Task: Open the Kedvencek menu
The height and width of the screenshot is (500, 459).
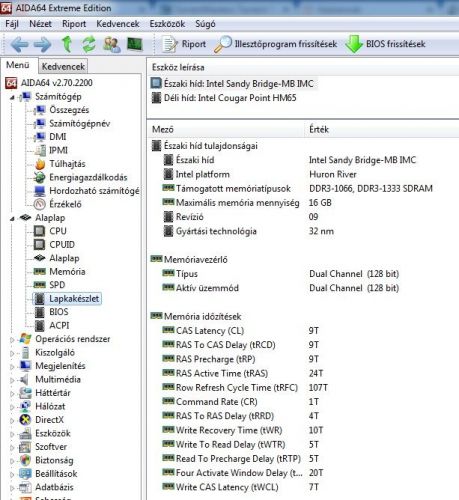Action: point(118,24)
